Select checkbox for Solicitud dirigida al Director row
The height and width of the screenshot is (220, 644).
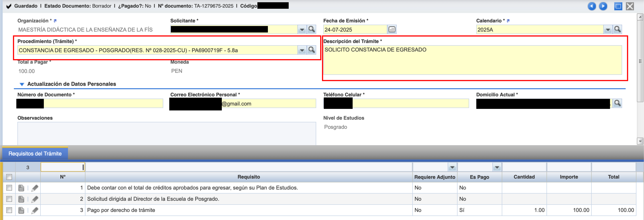tap(9, 199)
